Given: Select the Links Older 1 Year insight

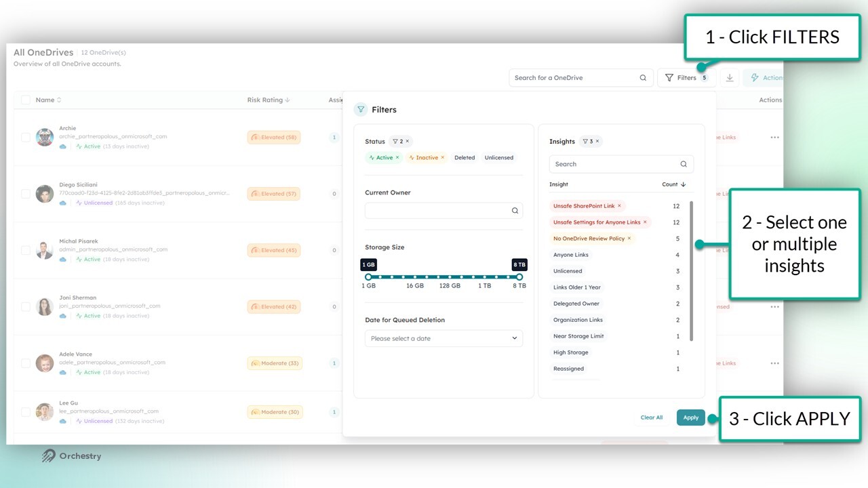Looking at the screenshot, I should click(x=577, y=287).
